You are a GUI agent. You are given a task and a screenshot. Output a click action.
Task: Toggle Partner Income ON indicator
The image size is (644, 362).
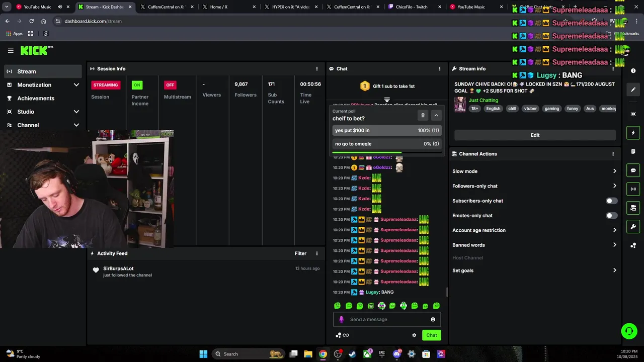point(137,85)
